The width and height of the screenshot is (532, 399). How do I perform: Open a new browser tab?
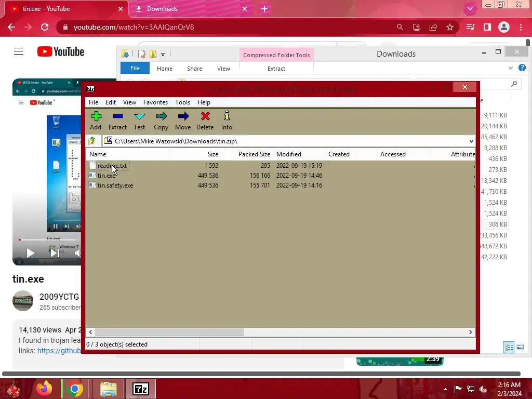264,9
